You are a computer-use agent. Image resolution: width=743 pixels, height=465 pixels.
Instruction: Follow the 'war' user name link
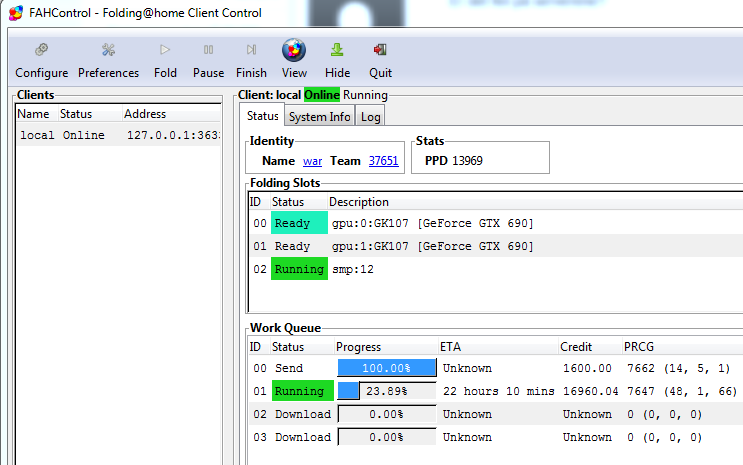tap(312, 161)
